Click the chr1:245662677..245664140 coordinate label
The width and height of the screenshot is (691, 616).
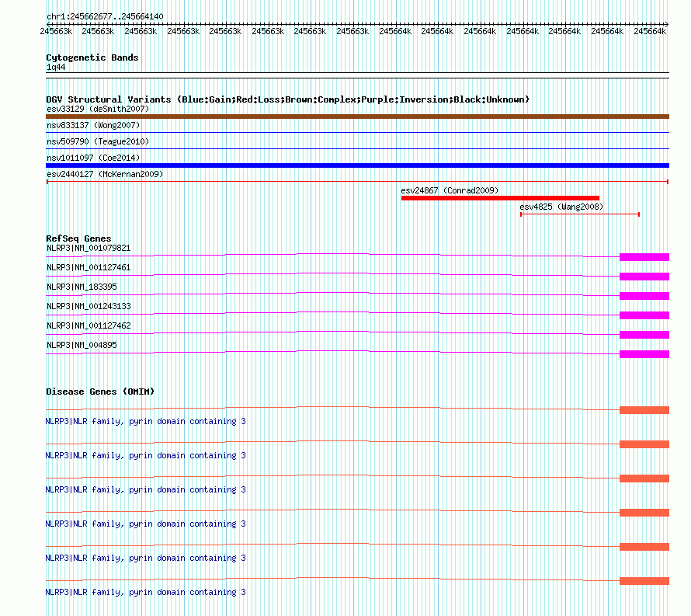pyautogui.click(x=105, y=16)
